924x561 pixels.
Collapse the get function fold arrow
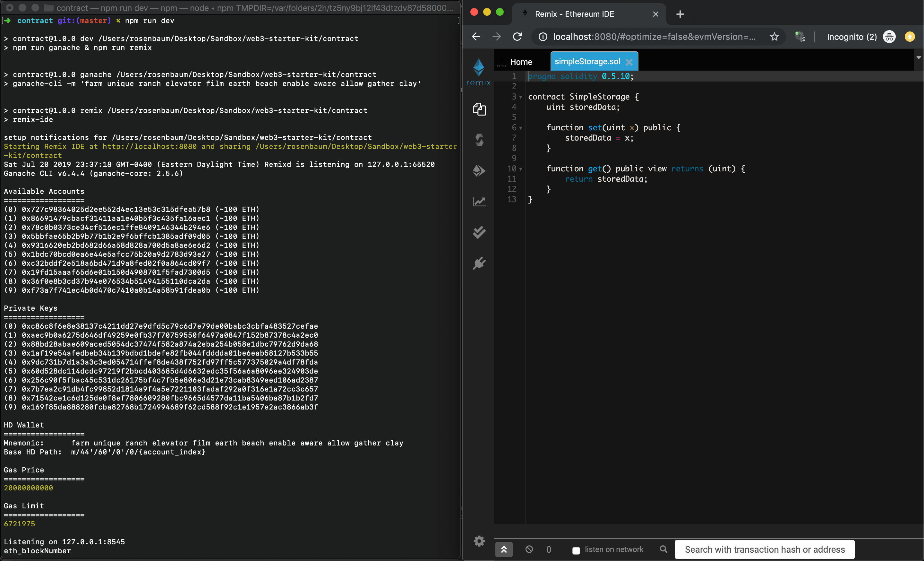click(520, 169)
